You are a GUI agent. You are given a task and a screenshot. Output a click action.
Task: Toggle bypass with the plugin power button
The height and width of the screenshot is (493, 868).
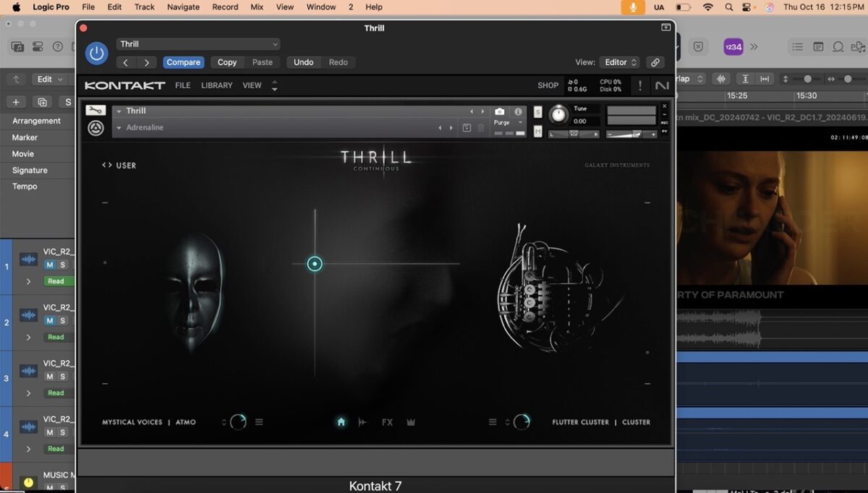pyautogui.click(x=96, y=53)
